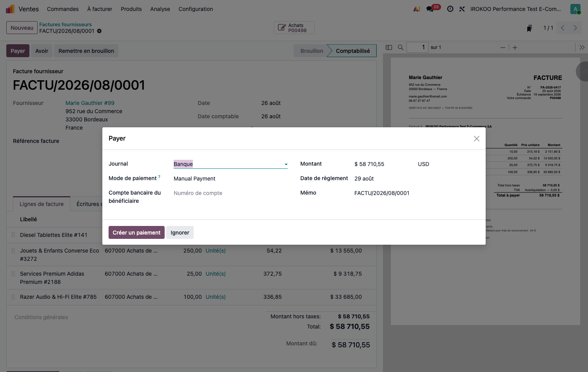The width and height of the screenshot is (588, 372).
Task: Open the debug tools icon
Action: [462, 9]
